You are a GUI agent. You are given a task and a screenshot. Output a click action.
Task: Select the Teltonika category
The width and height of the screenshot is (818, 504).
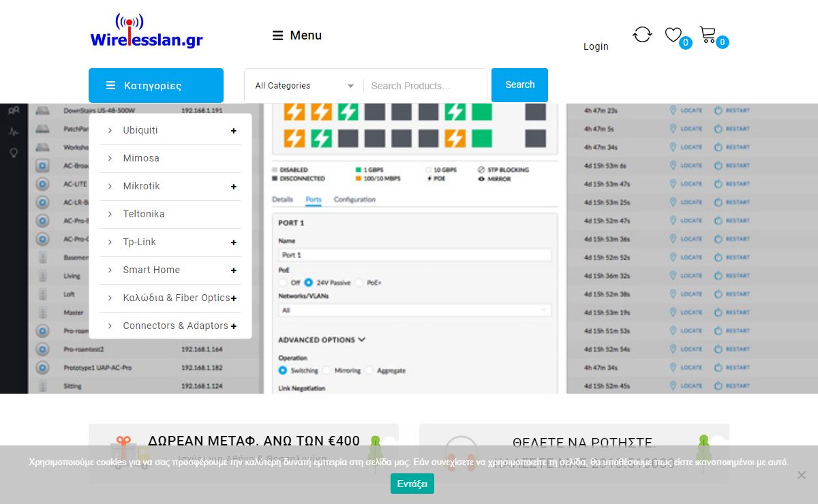pyautogui.click(x=144, y=214)
